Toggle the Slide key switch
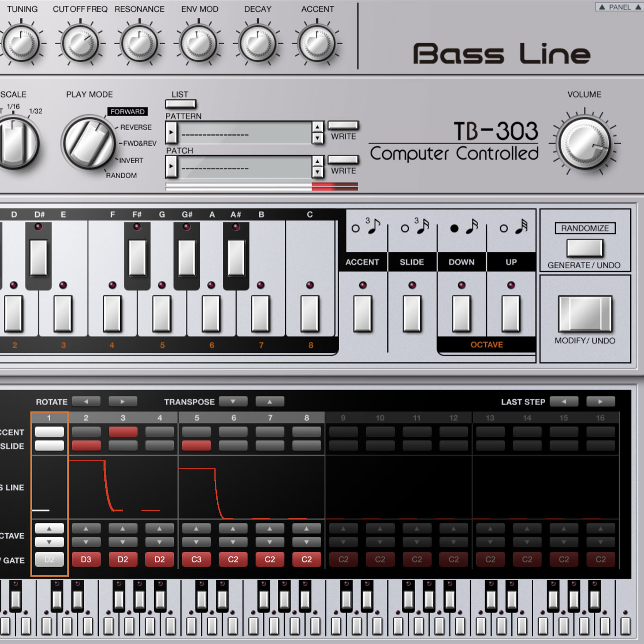Viewport: 644px width, 644px height. click(x=412, y=313)
